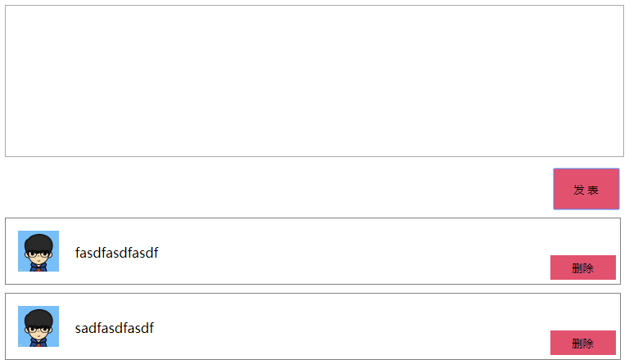Click the cartoon avatar beside fasdfasdfasdf
Viewport: 629px width, 364px height.
38,251
